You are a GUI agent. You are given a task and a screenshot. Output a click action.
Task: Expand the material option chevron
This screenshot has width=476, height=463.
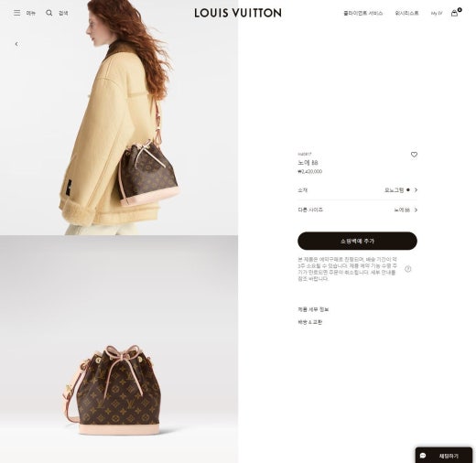tap(416, 190)
